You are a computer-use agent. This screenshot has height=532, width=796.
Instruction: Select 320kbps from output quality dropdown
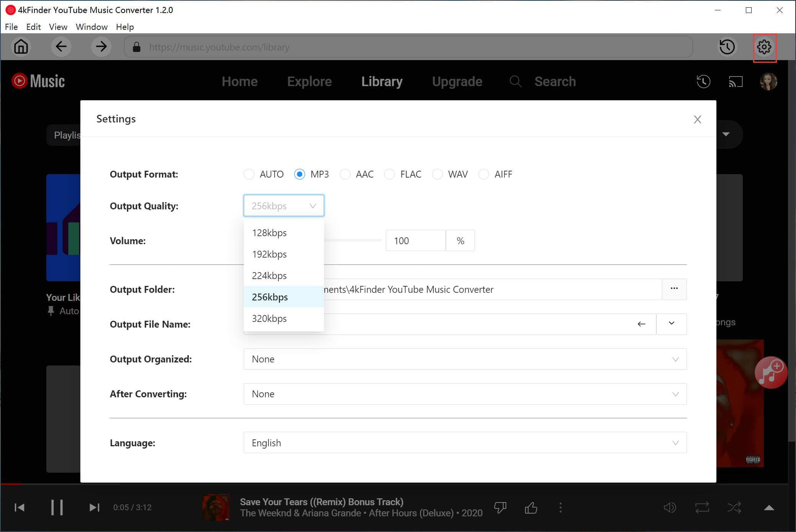point(269,318)
